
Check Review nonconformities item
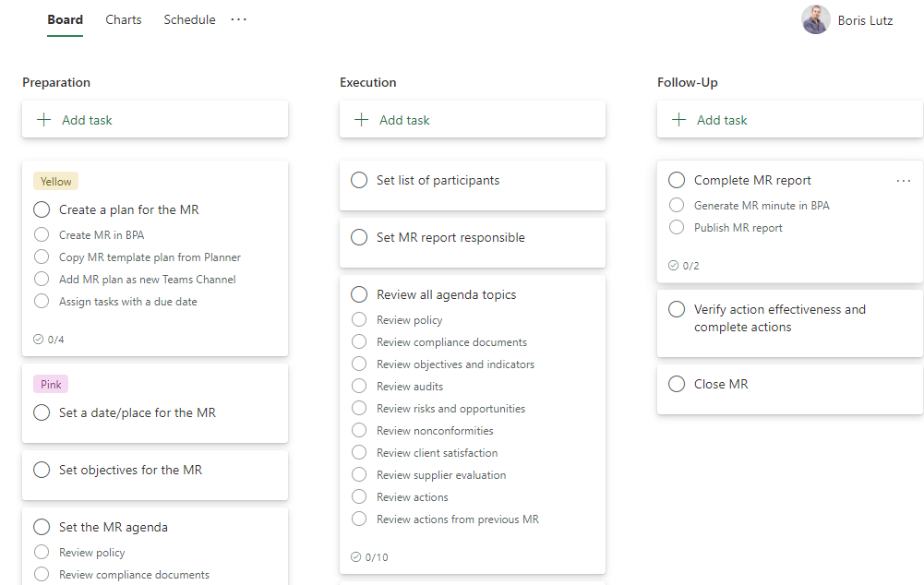pos(359,430)
